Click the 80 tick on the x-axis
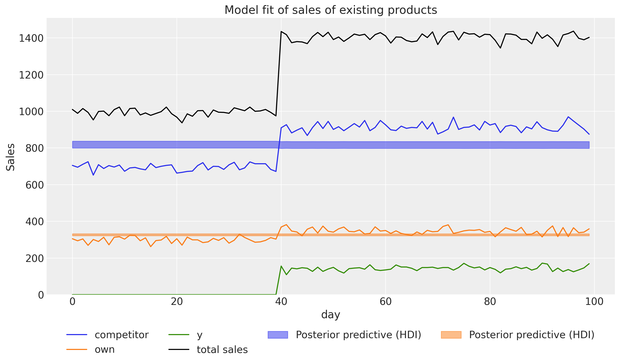 (490, 302)
